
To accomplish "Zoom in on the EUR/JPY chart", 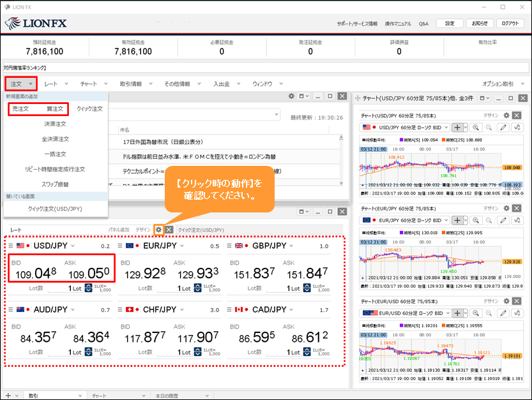I will tap(476, 220).
